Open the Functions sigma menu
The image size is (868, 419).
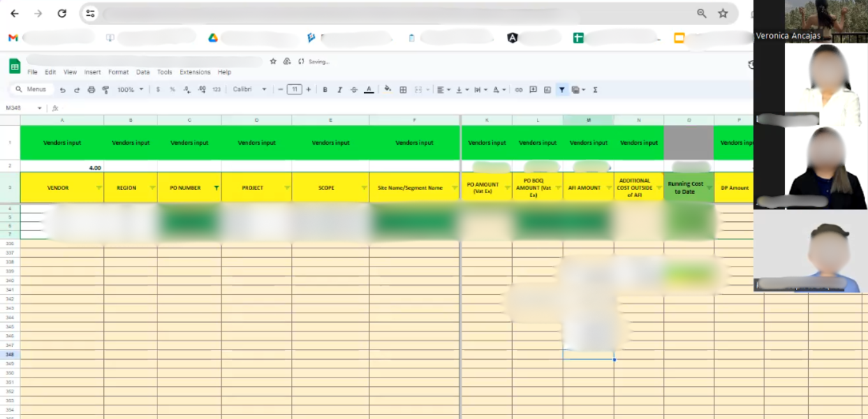(x=595, y=90)
